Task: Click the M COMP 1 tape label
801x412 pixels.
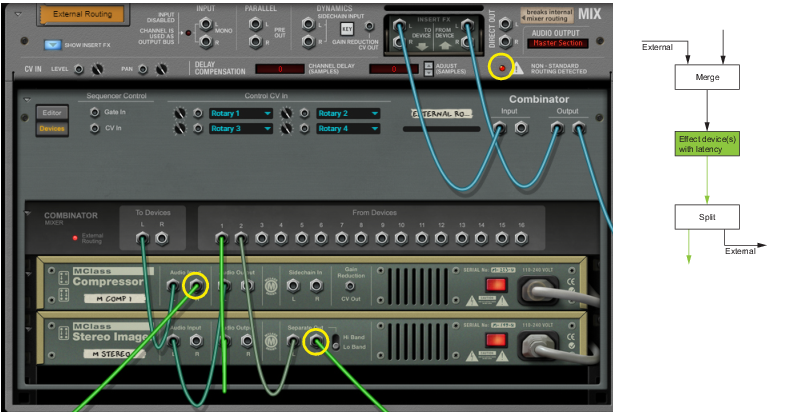Action: 114,299
